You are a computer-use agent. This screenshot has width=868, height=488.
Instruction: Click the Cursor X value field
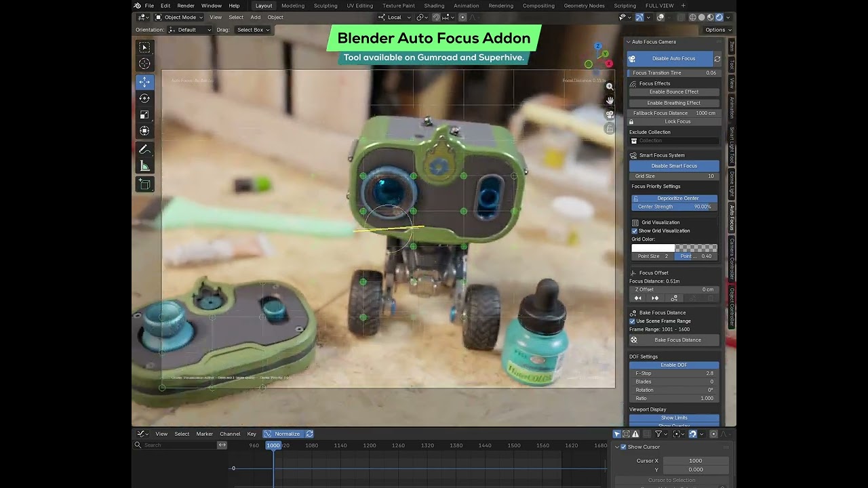point(696,461)
